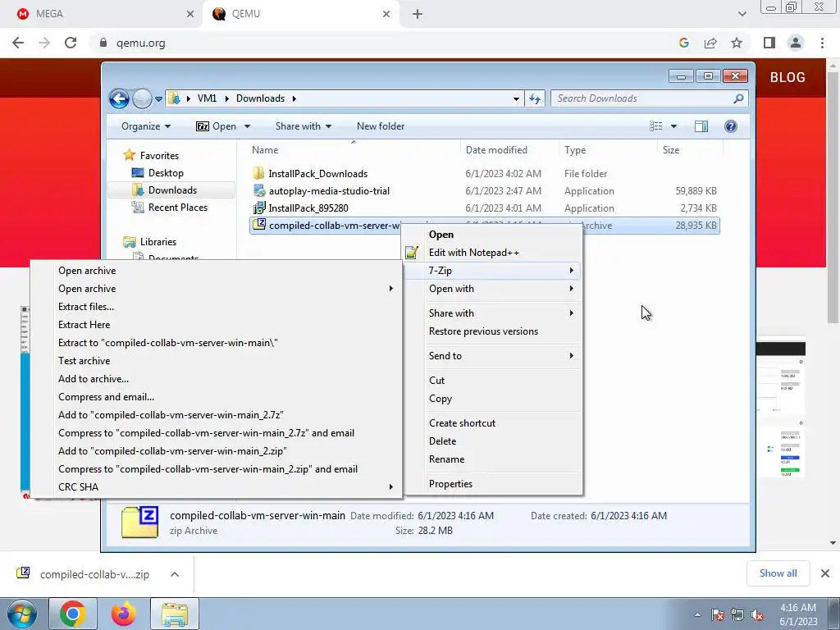The image size is (840, 630).
Task: Click the share page icon in Chrome
Action: 710,43
